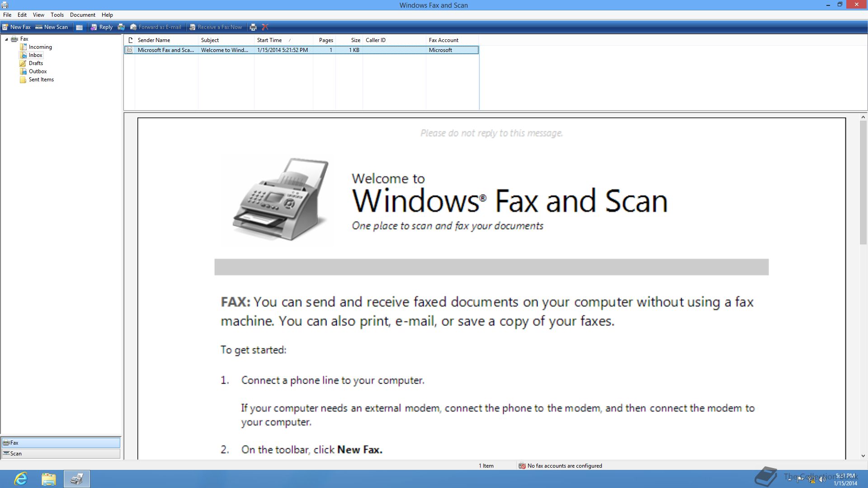Click the preview pane vertical scrollbar thumb
Image resolution: width=868 pixels, height=488 pixels.
tap(863, 183)
